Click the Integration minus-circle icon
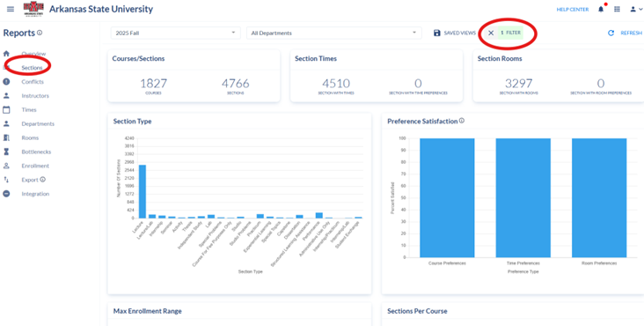 pyautogui.click(x=6, y=194)
